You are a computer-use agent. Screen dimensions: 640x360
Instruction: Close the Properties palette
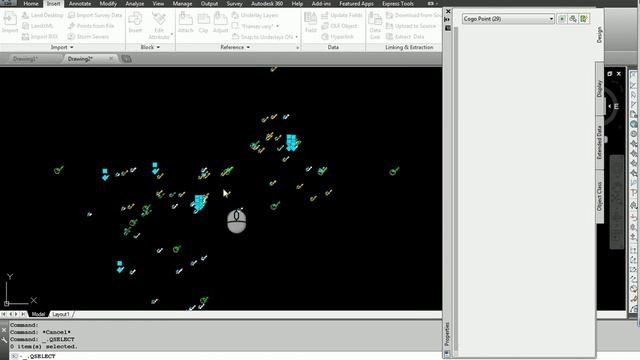(448, 11)
